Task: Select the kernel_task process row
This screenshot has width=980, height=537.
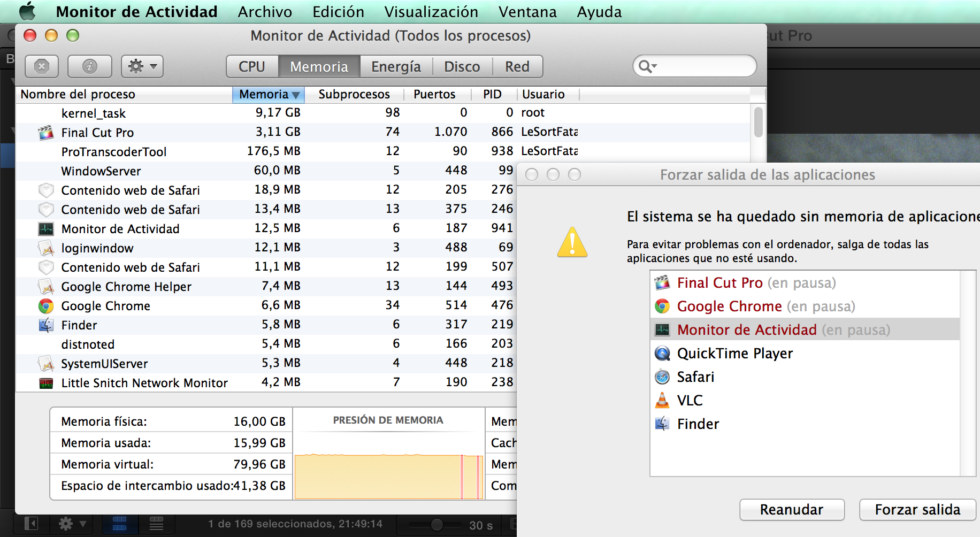Action: tap(383, 113)
